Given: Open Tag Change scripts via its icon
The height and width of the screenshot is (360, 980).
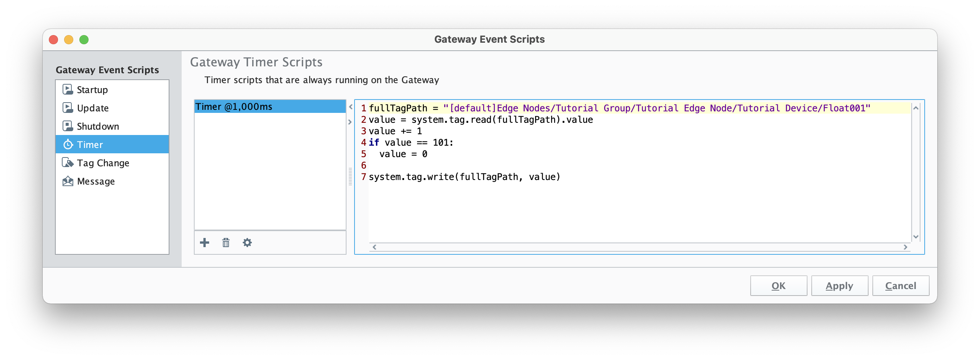Looking at the screenshot, I should (x=68, y=163).
